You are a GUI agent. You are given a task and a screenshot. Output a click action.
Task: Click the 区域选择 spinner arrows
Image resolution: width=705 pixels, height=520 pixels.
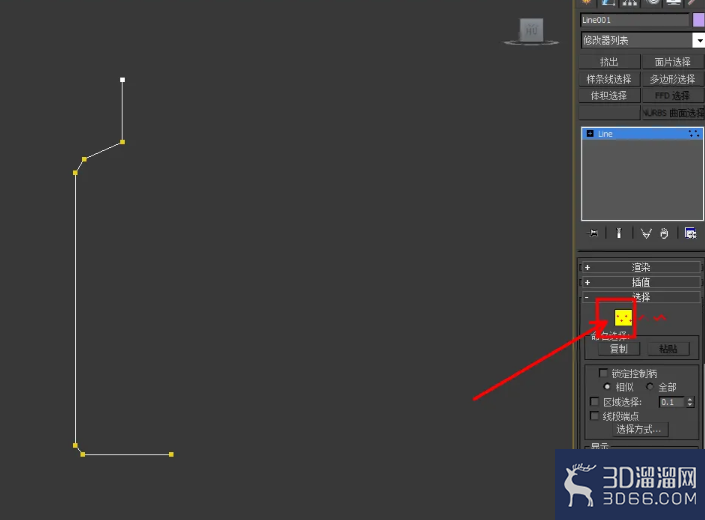pos(690,402)
